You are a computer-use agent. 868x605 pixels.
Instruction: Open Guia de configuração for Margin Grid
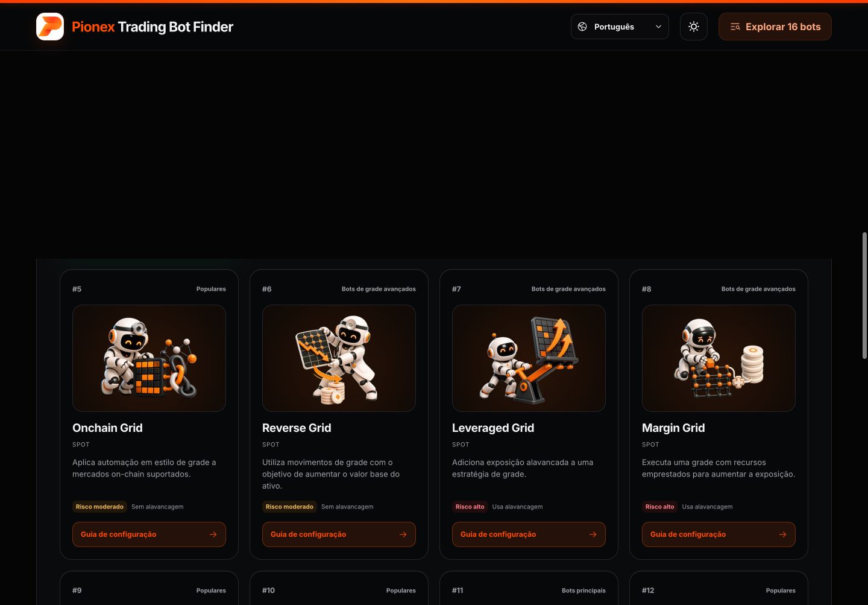[x=719, y=534]
